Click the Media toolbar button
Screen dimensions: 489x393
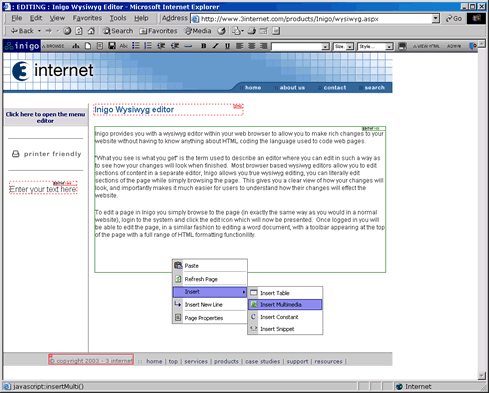point(198,31)
